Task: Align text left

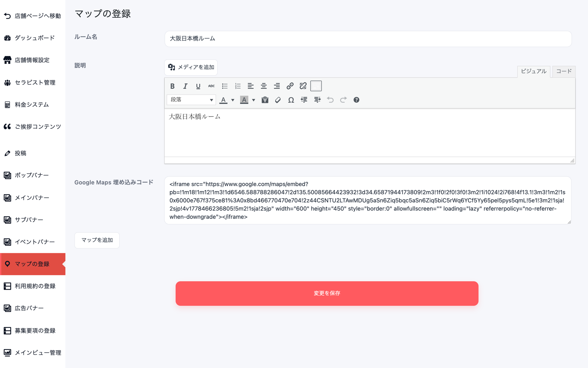Action: (x=251, y=86)
